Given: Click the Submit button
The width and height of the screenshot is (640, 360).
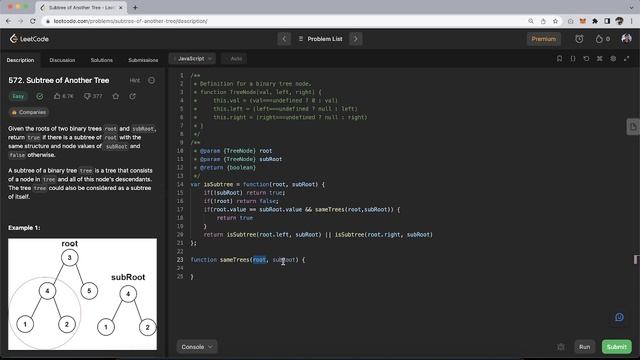Looking at the screenshot, I should 616,347.
